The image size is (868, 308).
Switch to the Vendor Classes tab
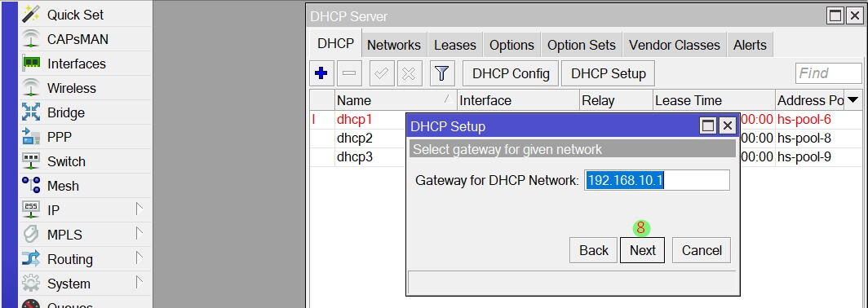pyautogui.click(x=675, y=45)
